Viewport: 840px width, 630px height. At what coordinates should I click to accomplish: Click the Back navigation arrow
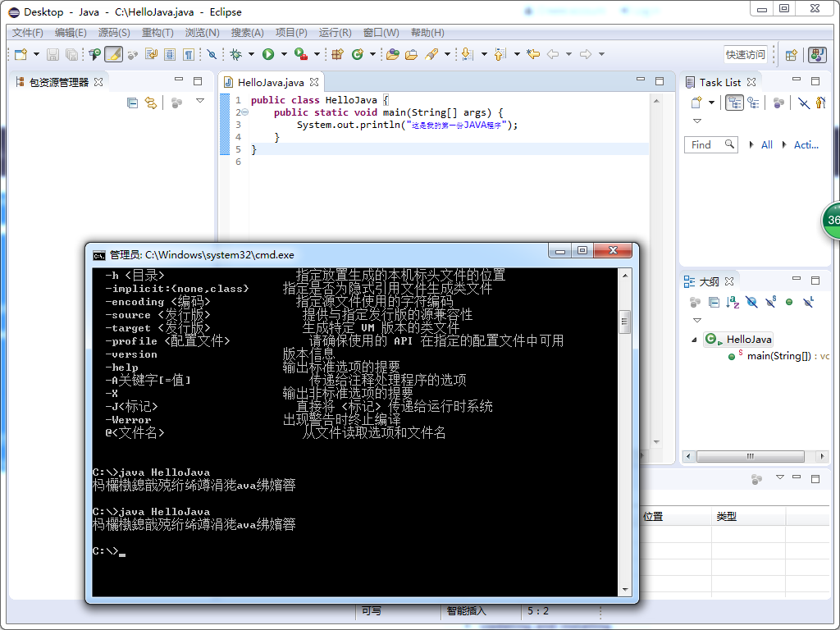click(553, 54)
